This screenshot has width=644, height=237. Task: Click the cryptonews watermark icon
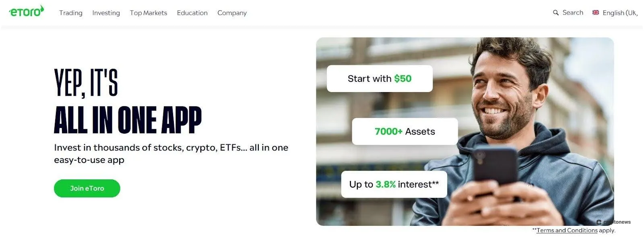point(599,222)
